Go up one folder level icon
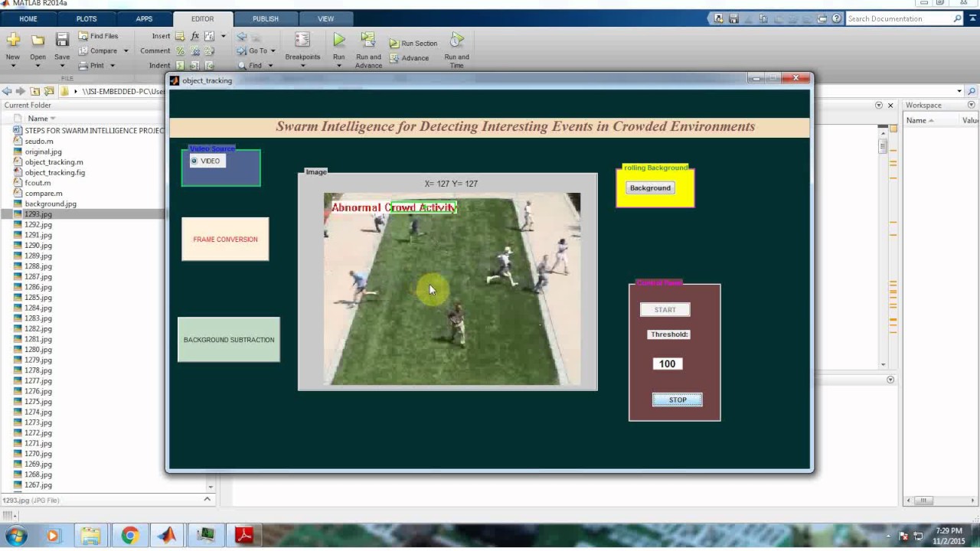Image resolution: width=980 pixels, height=551 pixels. pos(34,91)
